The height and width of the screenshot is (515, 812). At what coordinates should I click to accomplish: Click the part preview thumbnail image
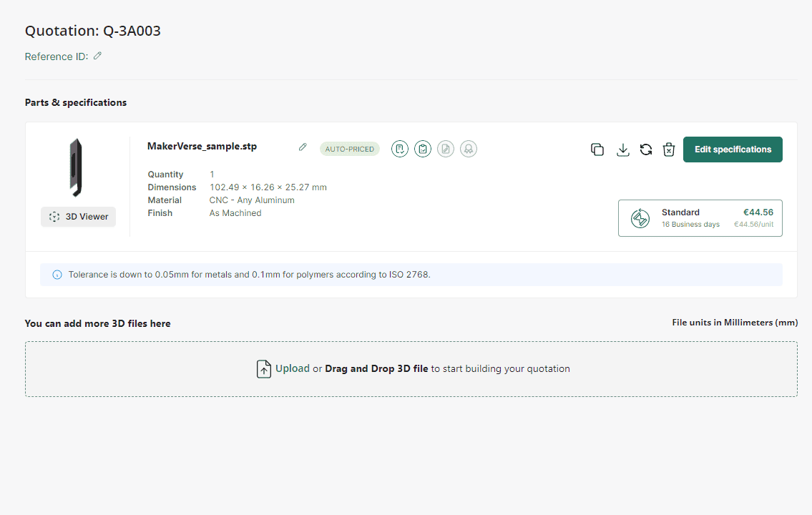tap(76, 168)
